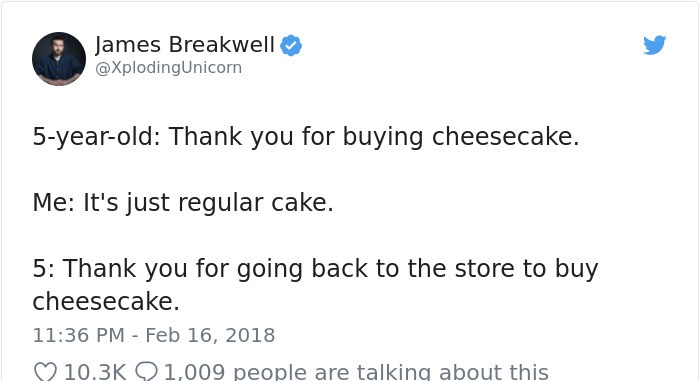This screenshot has width=700, height=381.
Task: Click "Thank you for buying cheesecake." text
Action: [374, 137]
